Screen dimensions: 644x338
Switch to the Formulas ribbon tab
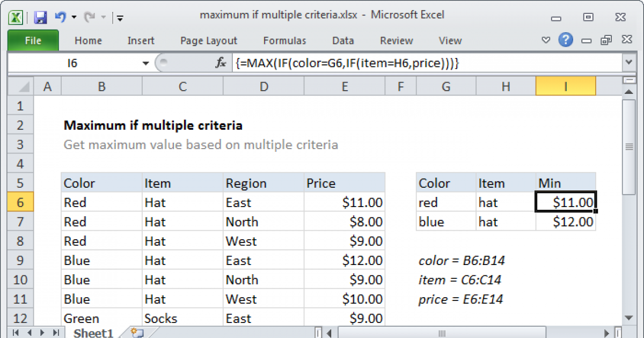[x=284, y=40]
